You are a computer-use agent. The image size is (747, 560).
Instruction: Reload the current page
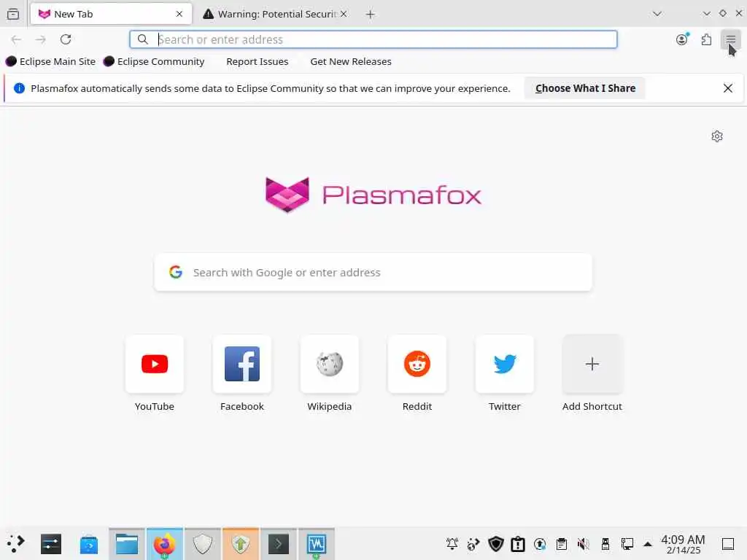[x=66, y=39]
